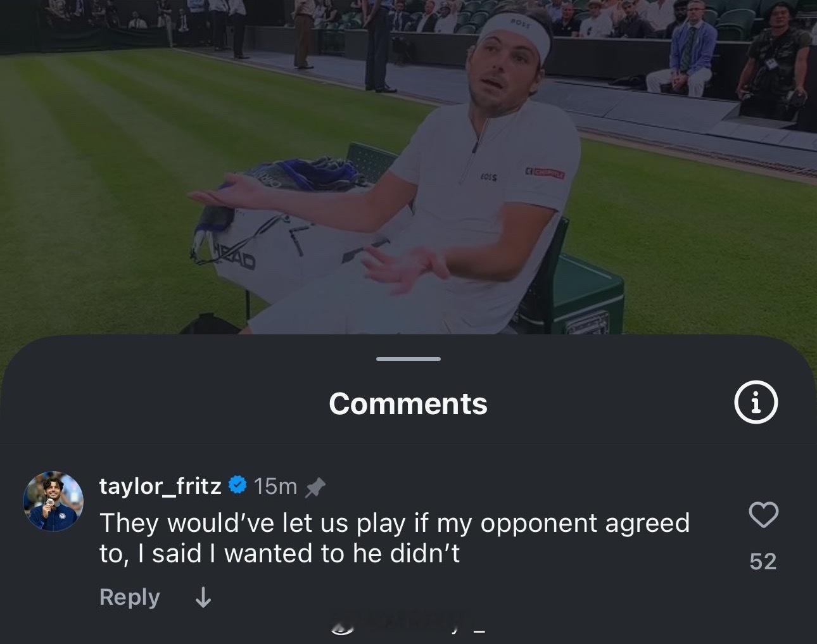
Task: Like taylor_fritz's comment with the heart
Action: (x=763, y=514)
